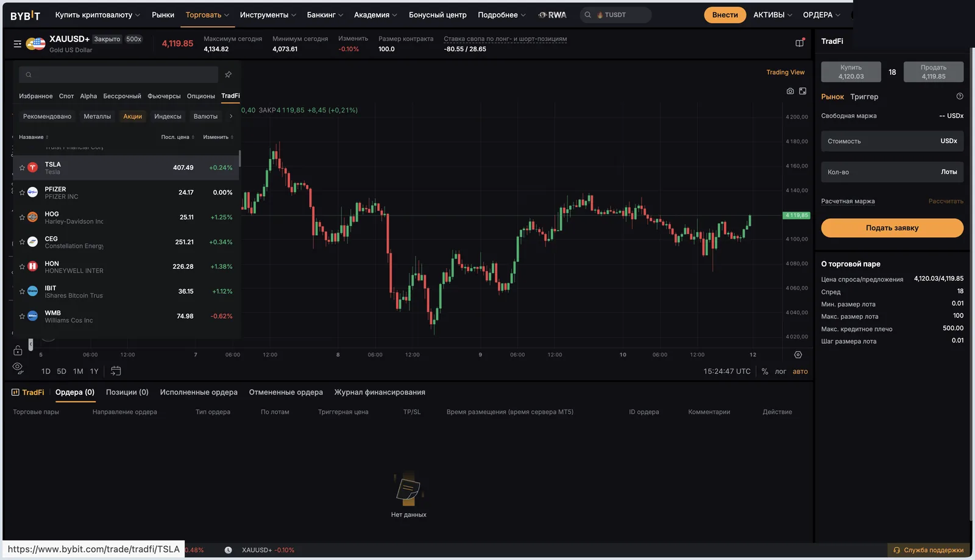The width and height of the screenshot is (975, 560).
Task: Toggle auto scale on chart
Action: [x=800, y=372]
